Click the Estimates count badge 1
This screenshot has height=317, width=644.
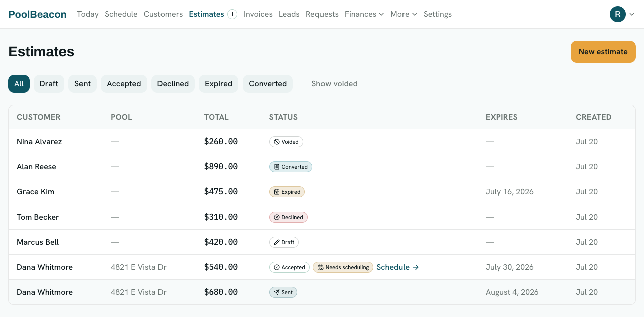[x=232, y=14]
